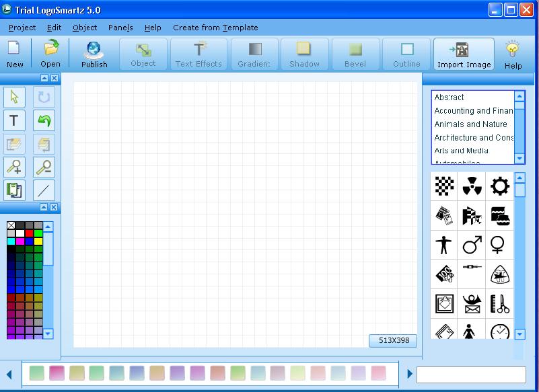Click the Import Image toolbar button
539x392 pixels.
tap(464, 54)
